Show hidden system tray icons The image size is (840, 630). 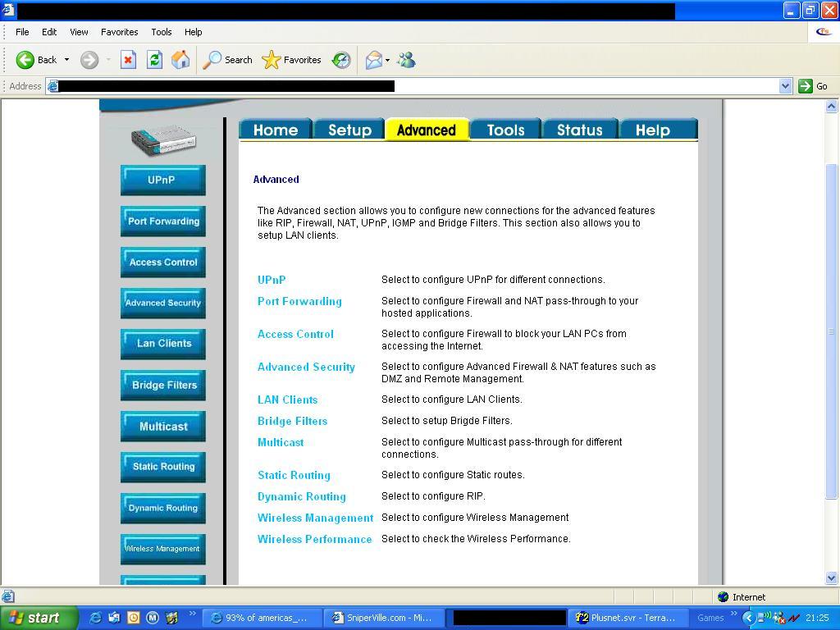748,618
